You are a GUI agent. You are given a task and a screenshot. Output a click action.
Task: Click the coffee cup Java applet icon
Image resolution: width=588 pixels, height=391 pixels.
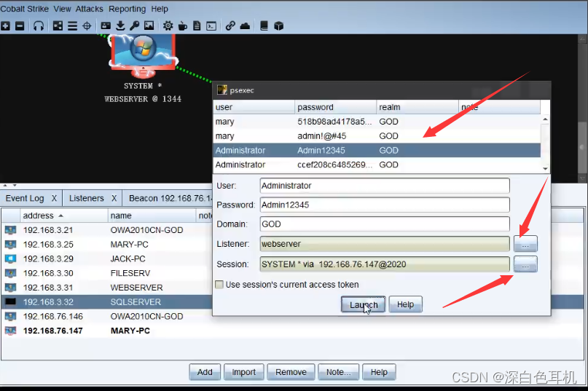click(x=182, y=26)
